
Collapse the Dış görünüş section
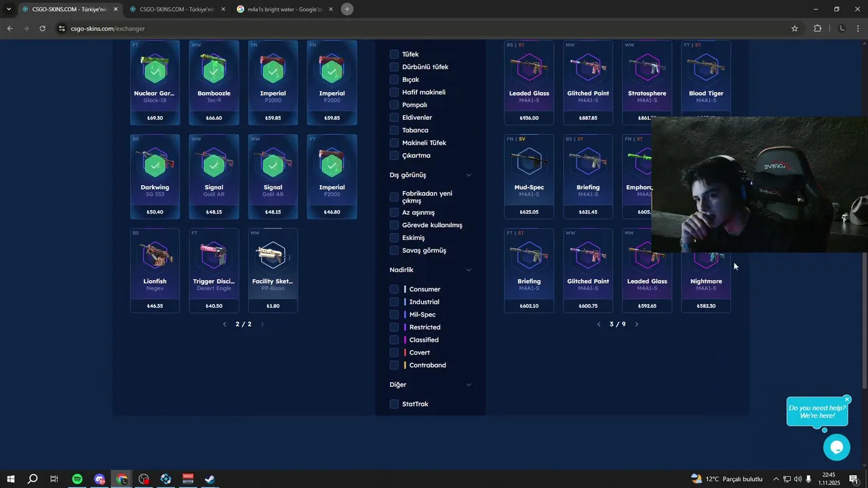click(469, 175)
